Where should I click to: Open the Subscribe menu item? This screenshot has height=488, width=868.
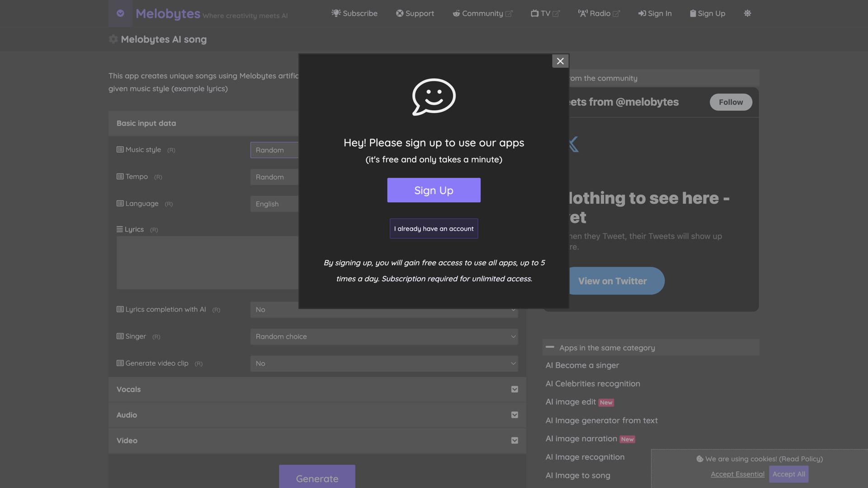tap(354, 14)
